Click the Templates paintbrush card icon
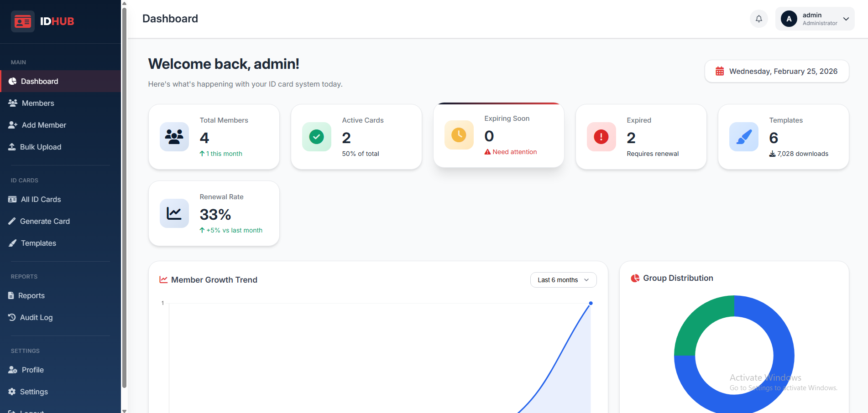 [743, 137]
